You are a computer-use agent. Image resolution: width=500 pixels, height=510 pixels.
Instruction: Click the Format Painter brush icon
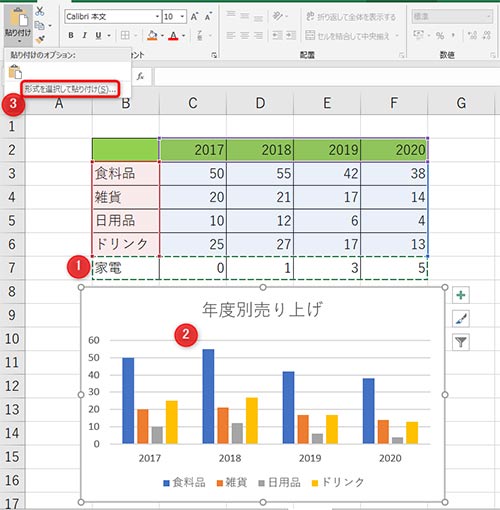click(40, 40)
